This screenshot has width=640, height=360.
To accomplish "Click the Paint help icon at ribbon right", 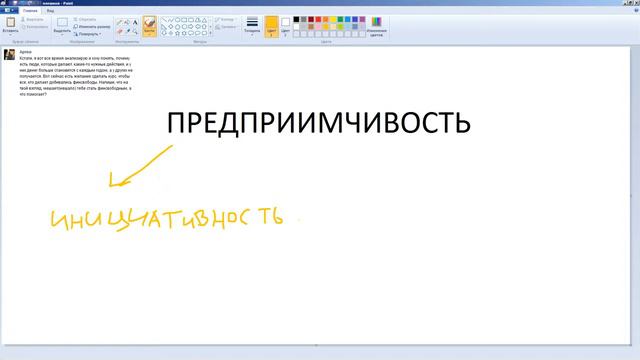I will point(636,11).
